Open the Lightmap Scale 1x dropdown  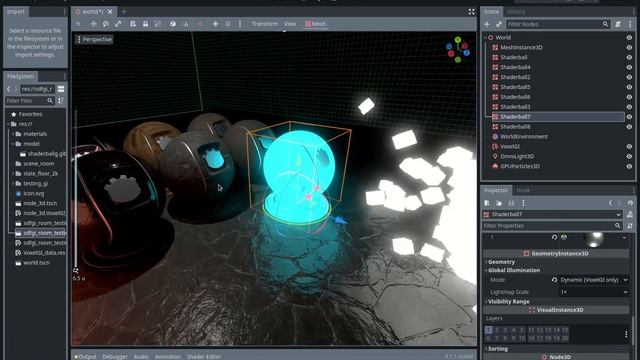pyautogui.click(x=594, y=292)
